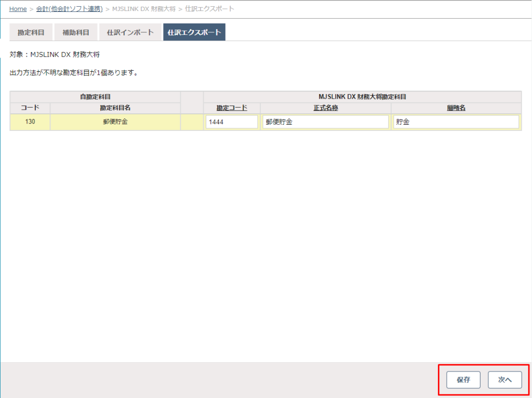Sort by 勘定コード column header

[232, 108]
